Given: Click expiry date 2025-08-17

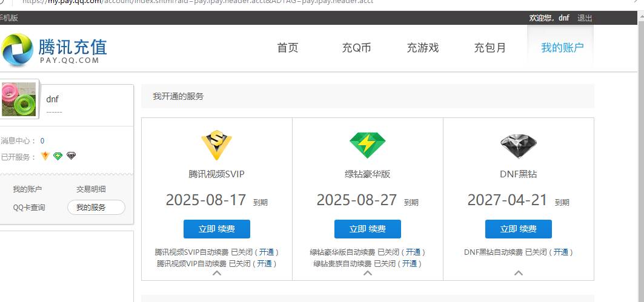Looking at the screenshot, I should click(x=206, y=200).
